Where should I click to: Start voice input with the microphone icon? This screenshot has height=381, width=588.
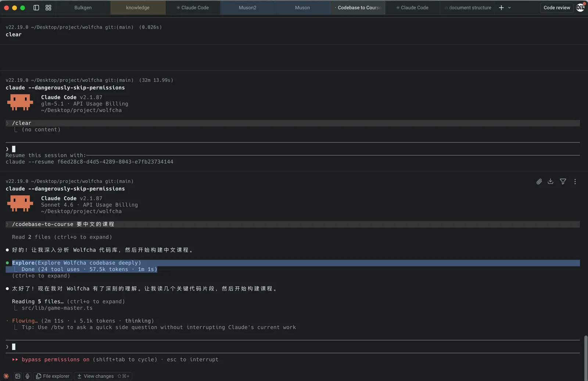[27, 376]
